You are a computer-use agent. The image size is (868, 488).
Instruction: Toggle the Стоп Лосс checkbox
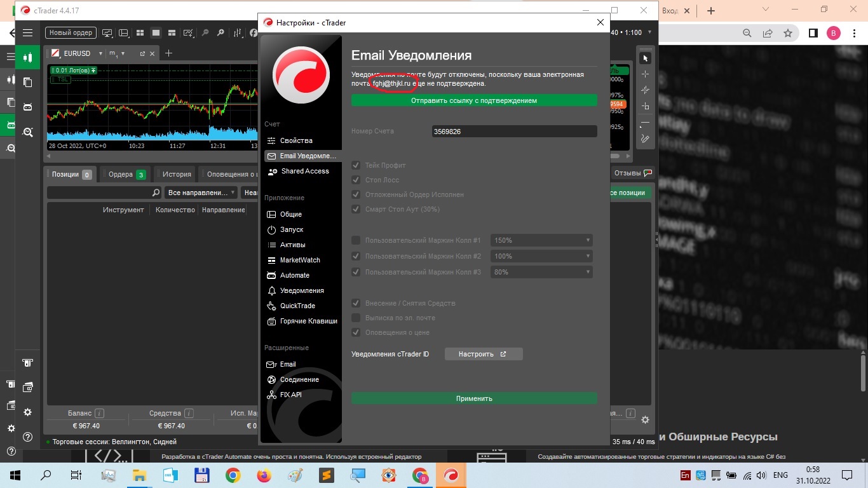point(356,180)
